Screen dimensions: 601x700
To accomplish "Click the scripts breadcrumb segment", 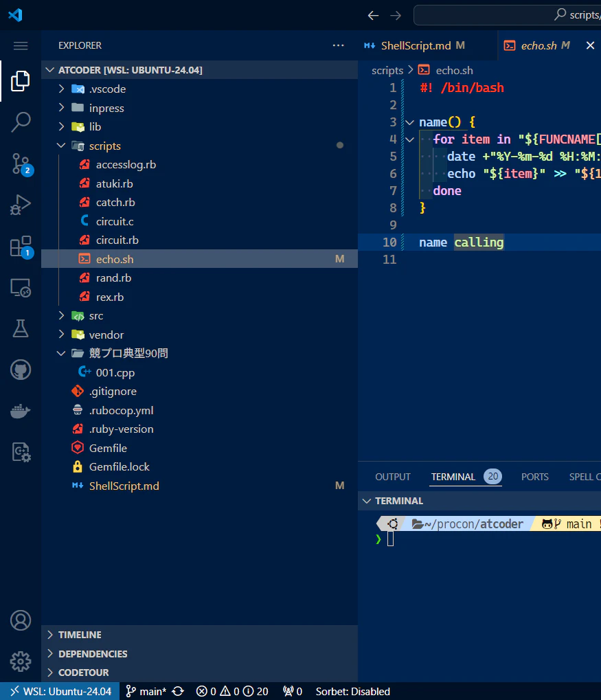I will coord(387,70).
